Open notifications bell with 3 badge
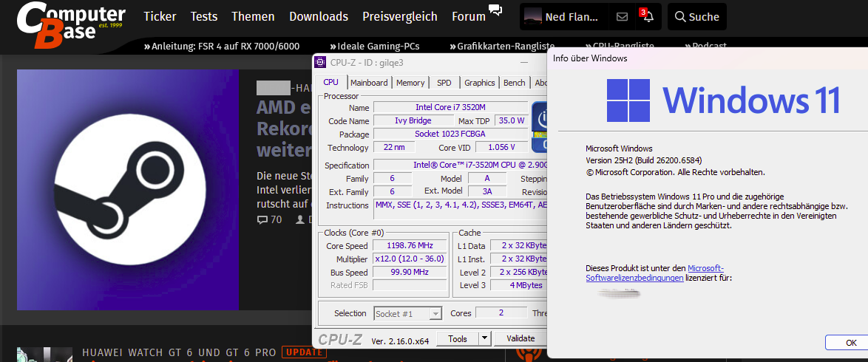 647,16
